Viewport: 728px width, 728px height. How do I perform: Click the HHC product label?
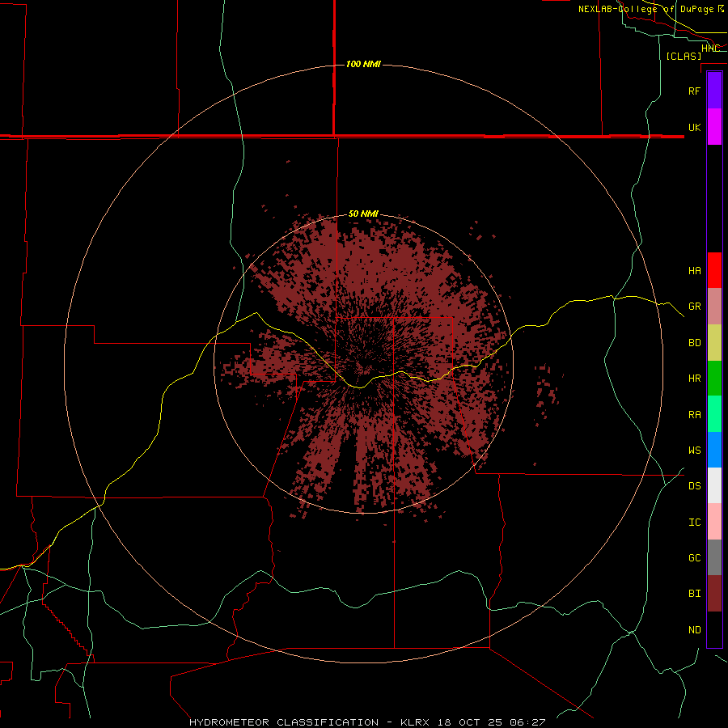710,49
